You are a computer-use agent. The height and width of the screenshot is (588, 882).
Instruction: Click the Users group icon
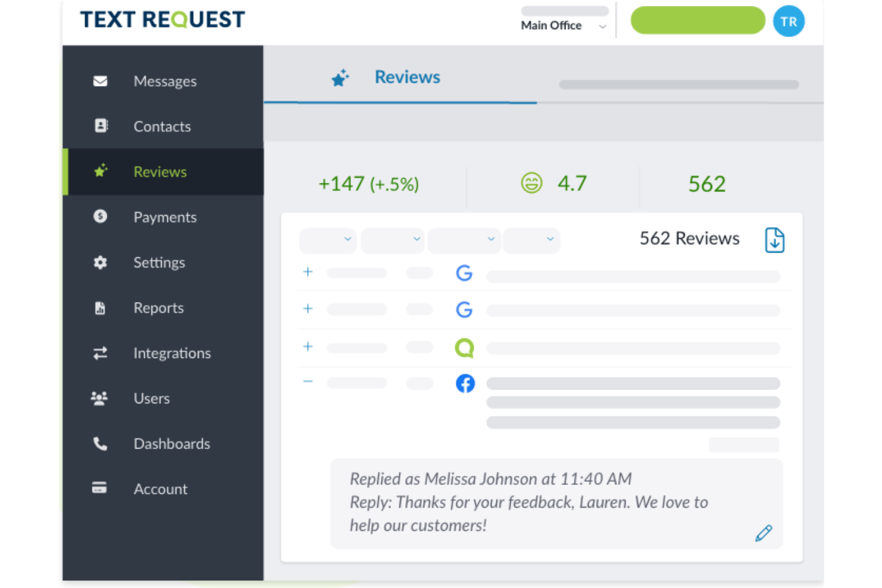tap(100, 398)
